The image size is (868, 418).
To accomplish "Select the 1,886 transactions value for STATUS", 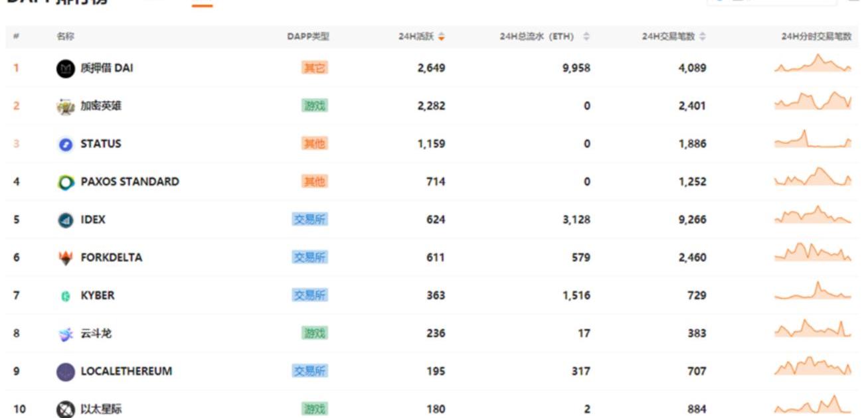I will click(693, 143).
